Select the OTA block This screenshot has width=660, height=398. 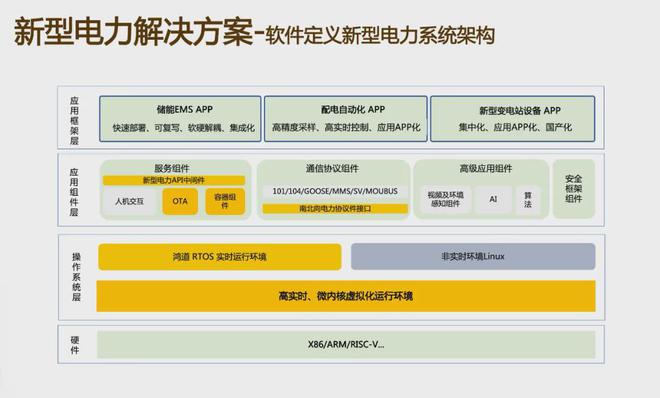[x=180, y=202]
